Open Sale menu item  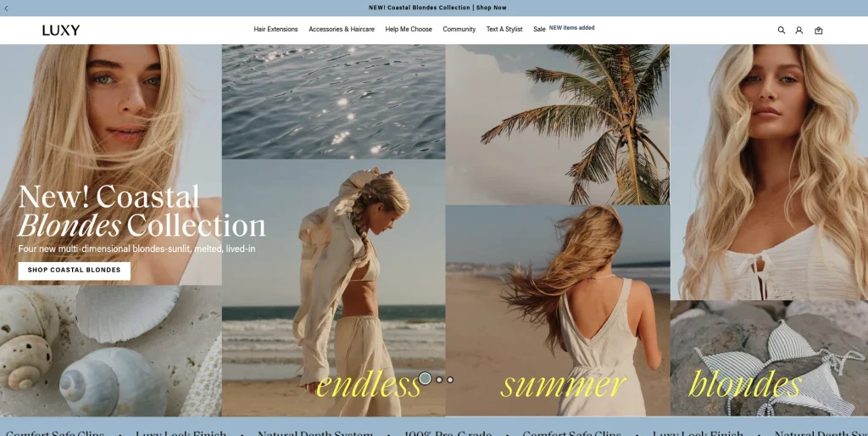pos(539,30)
